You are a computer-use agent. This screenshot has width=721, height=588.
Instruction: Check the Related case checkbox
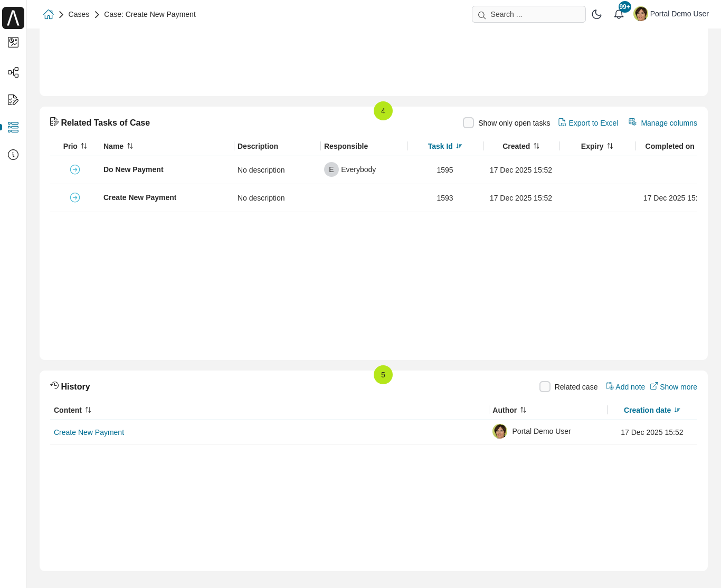click(545, 387)
